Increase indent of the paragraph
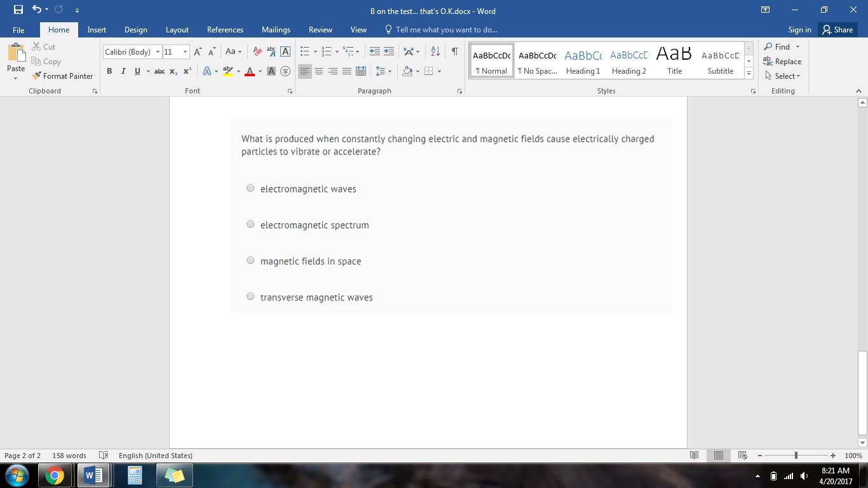The width and height of the screenshot is (868, 488). coord(389,51)
